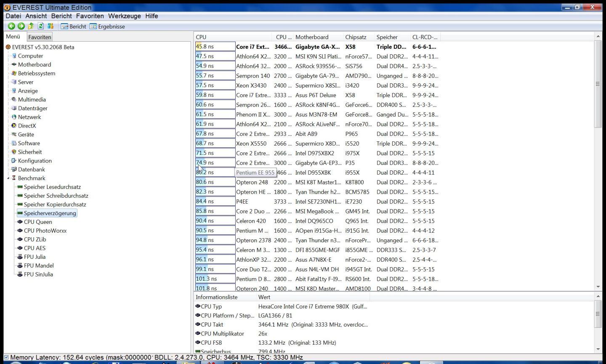606x364 pixels.
Task: Select the Celeron 420 result row
Action: click(317, 221)
